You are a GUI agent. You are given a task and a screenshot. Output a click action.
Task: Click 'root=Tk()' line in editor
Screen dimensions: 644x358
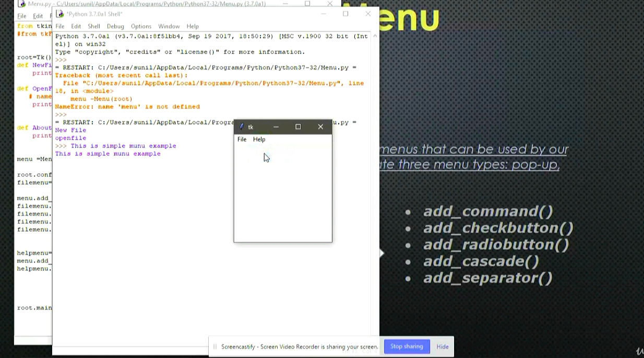[x=34, y=57]
